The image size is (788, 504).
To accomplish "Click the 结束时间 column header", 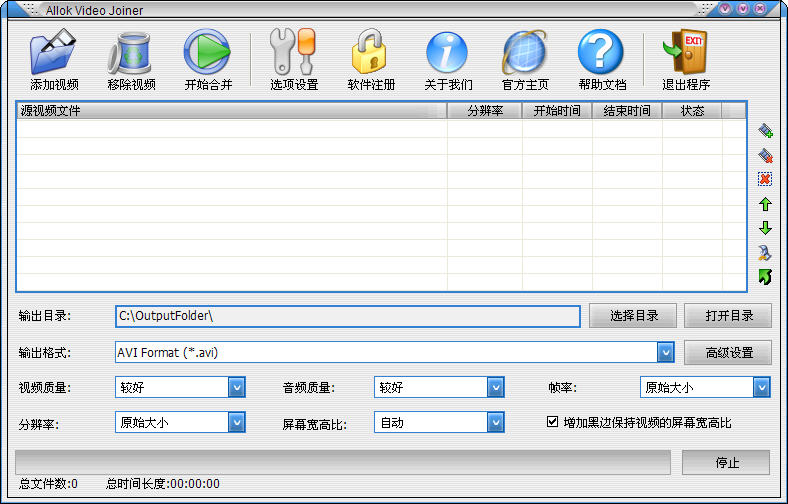I will pyautogui.click(x=627, y=111).
